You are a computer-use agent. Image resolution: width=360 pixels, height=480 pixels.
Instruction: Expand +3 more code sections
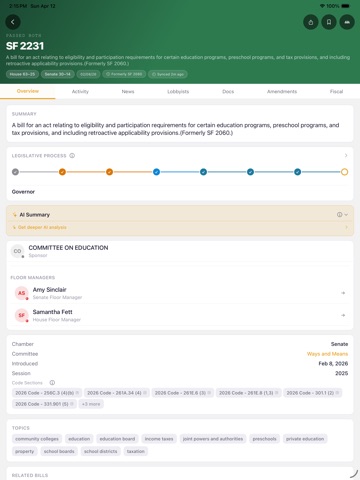pyautogui.click(x=91, y=404)
